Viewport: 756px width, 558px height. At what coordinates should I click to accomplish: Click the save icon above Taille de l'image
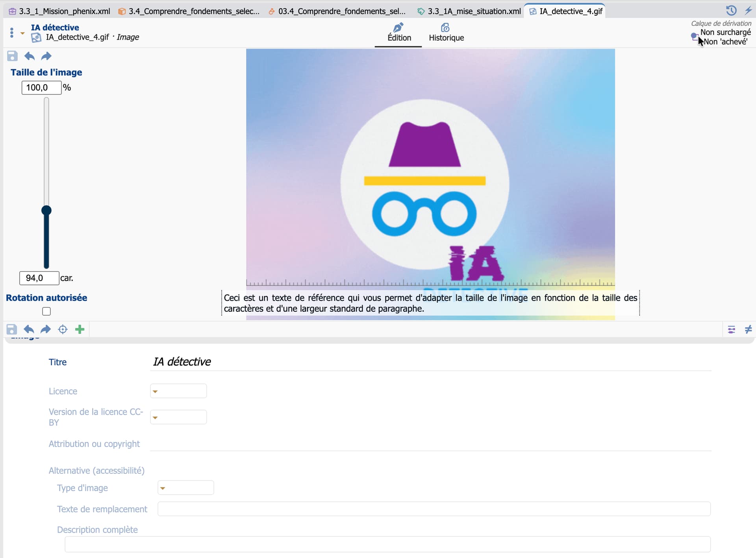point(12,56)
